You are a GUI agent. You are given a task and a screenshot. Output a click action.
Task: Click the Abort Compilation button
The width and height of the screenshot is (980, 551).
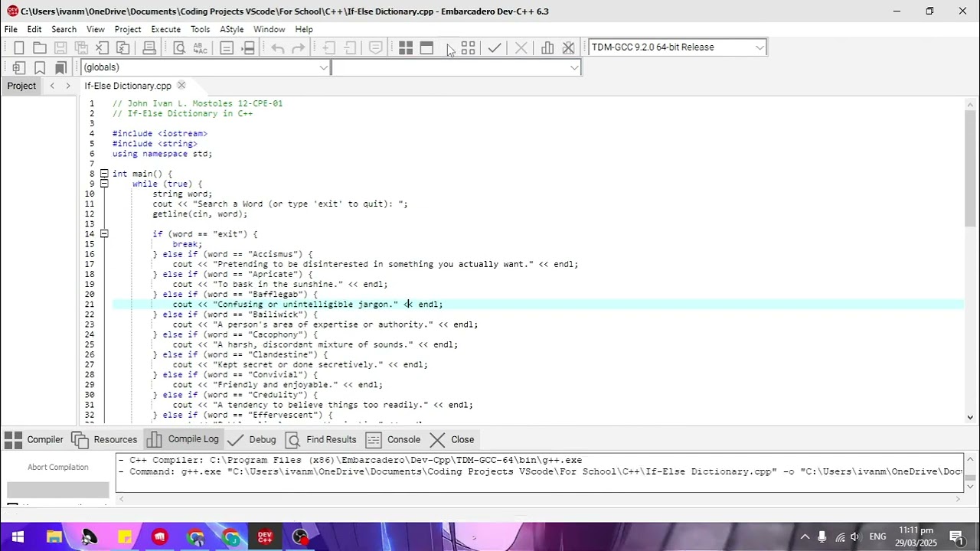tap(58, 467)
